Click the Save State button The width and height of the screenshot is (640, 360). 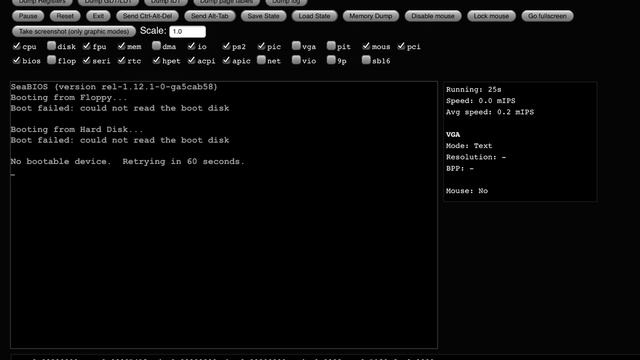click(263, 16)
